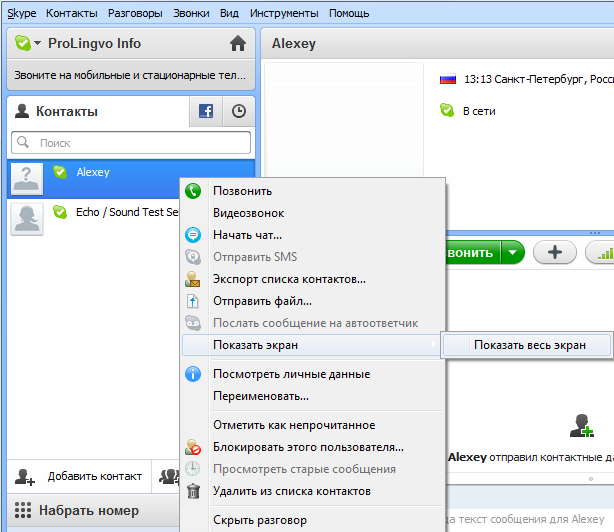Image resolution: width=614 pixels, height=532 pixels.
Task: Click the chat bubble icon for Начать чат
Action: coord(193,235)
